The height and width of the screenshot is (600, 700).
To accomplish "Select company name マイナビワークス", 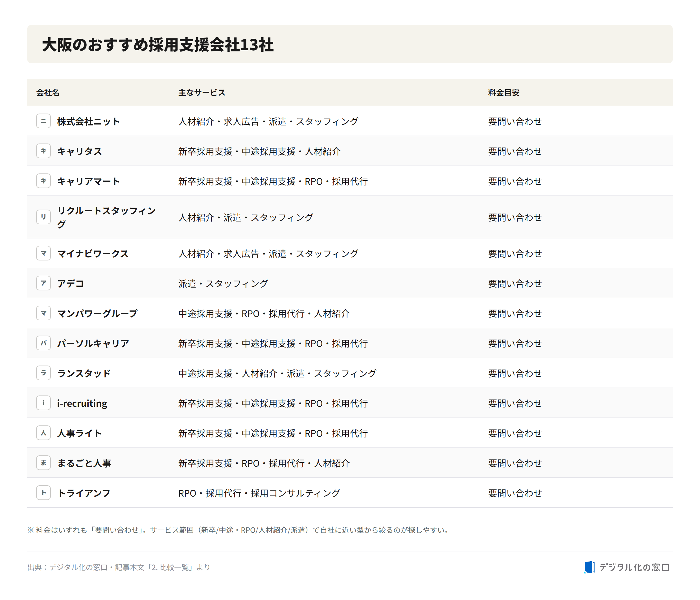I will click(x=93, y=253).
